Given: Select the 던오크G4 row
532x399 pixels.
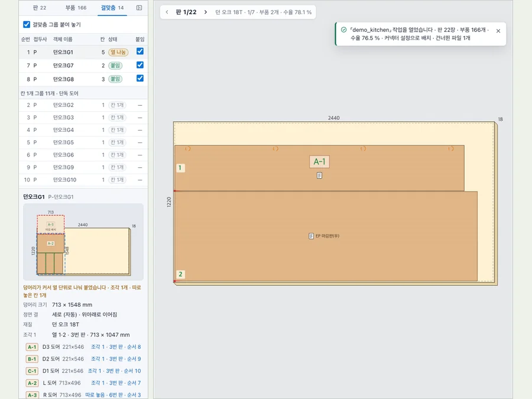Looking at the screenshot, I should point(83,130).
